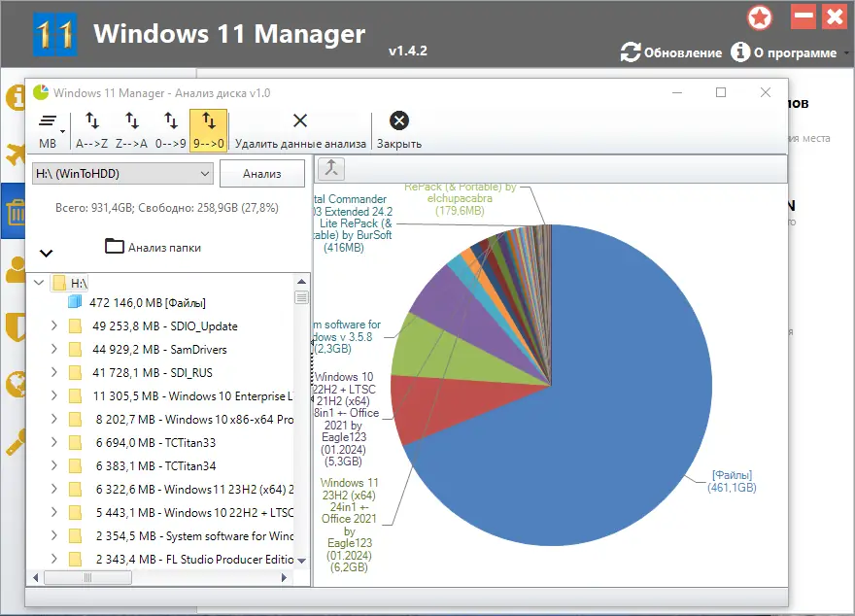Click the red star favorite toggle
Screen dimensions: 855x616
coord(759,17)
